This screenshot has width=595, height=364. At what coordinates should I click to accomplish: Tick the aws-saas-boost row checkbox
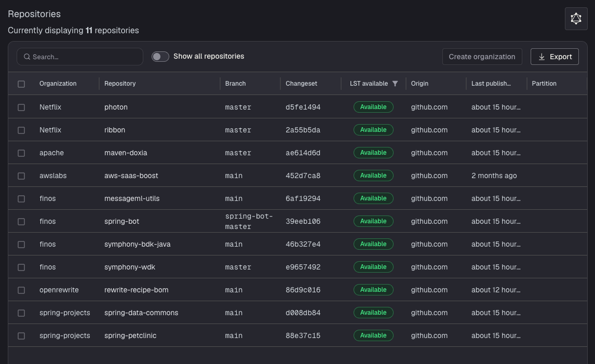pyautogui.click(x=21, y=176)
